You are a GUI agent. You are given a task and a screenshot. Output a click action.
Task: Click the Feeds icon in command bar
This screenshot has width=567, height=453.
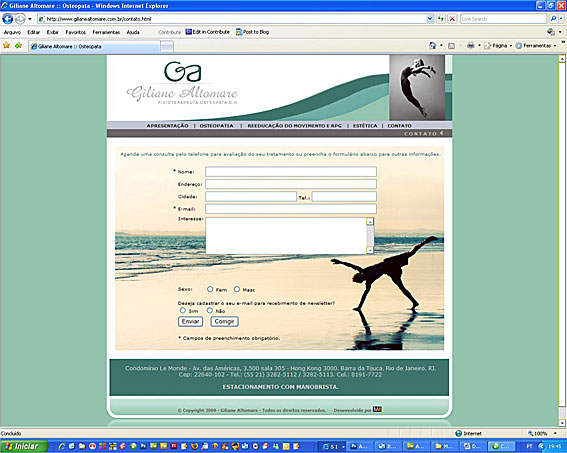[x=451, y=46]
